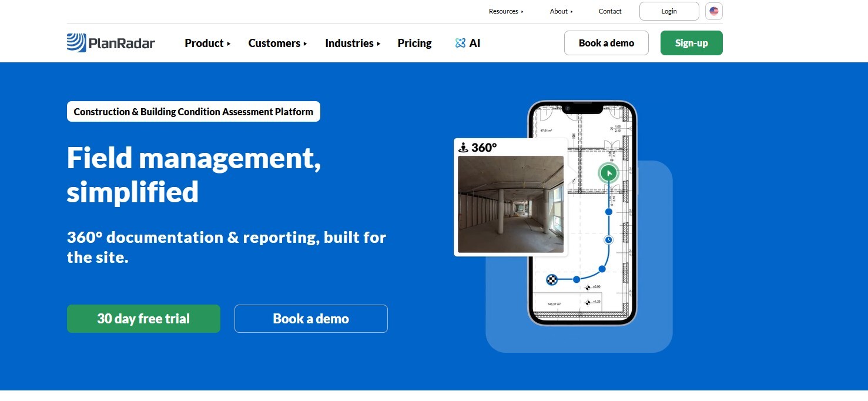Click the clock marker on the blue route
This screenshot has height=401, width=868.
coord(609,239)
